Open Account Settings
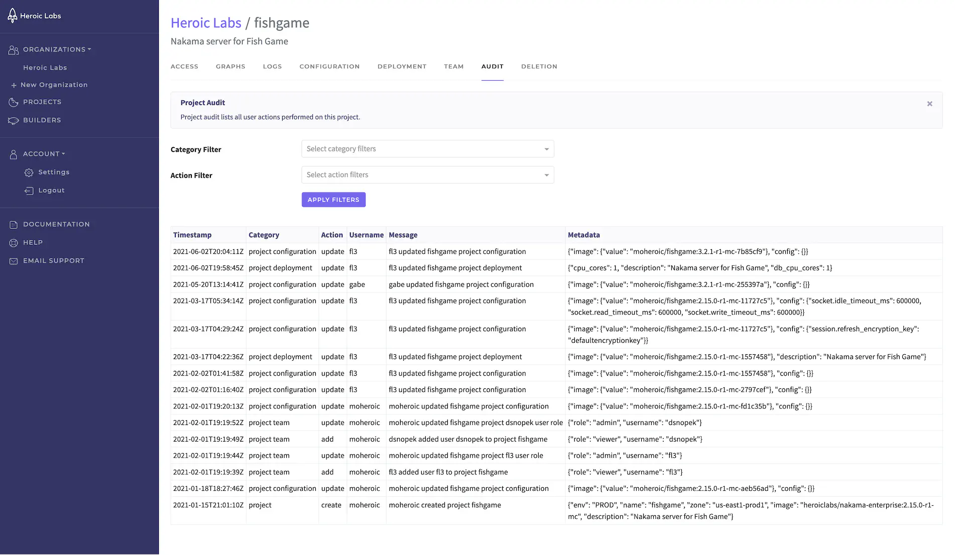Screen dimensions: 964x560 click(x=54, y=171)
